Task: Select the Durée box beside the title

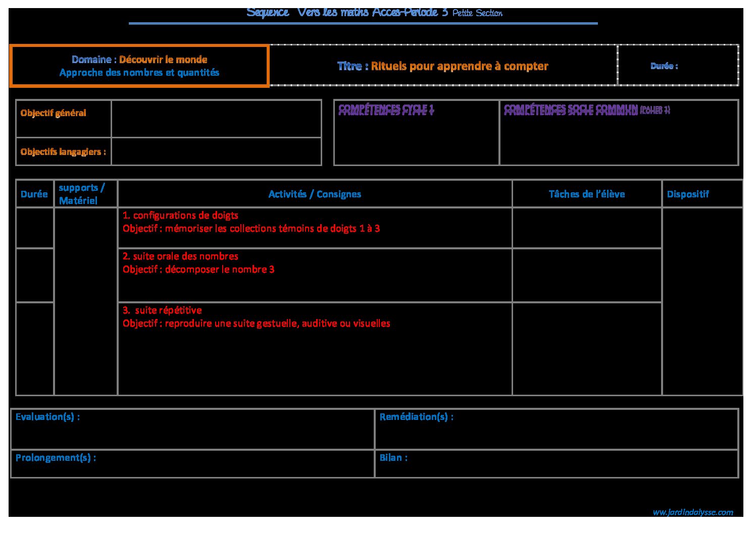Action: 678,66
